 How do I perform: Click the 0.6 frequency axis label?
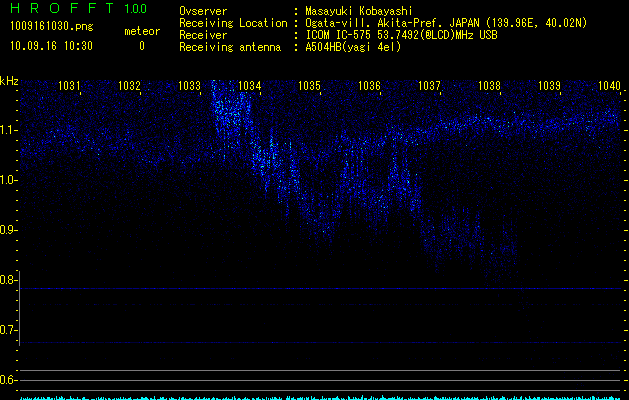pyautogui.click(x=7, y=380)
